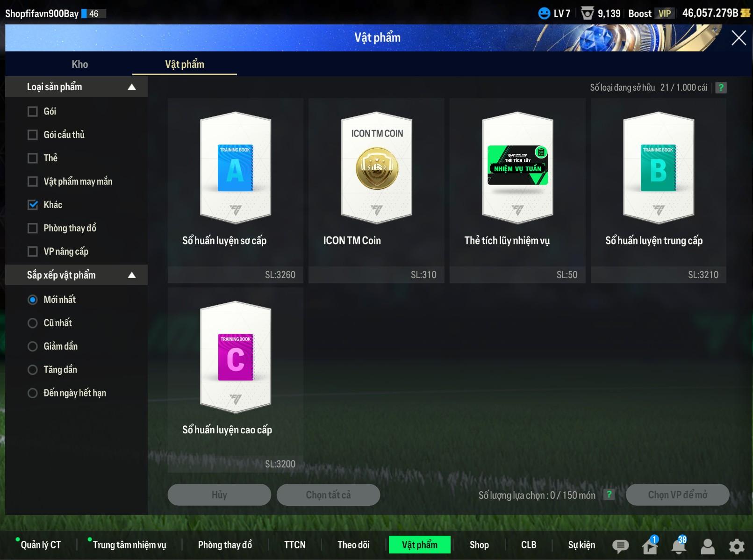Open the user profile icon
Viewport: 753px width, 560px height.
click(708, 546)
